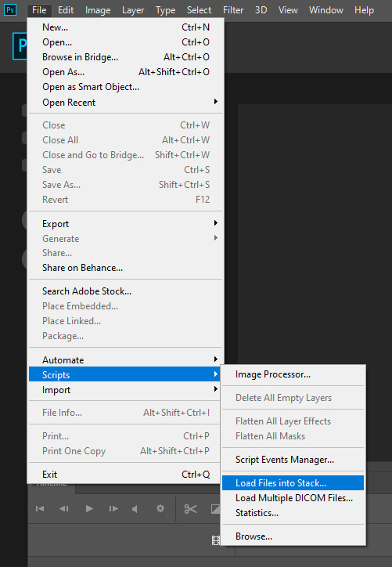Expand the highlighted Scripts submenu
This screenshot has width=392, height=567.
click(125, 374)
